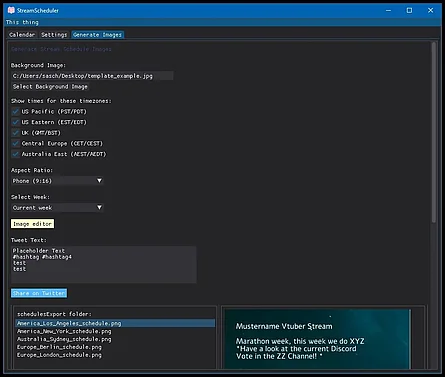Click Share on Twitter button

pyautogui.click(x=39, y=293)
